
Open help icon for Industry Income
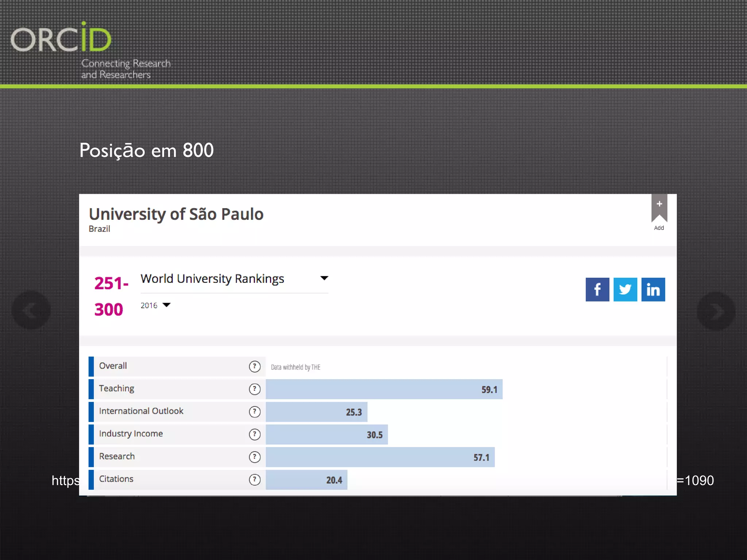[255, 434]
